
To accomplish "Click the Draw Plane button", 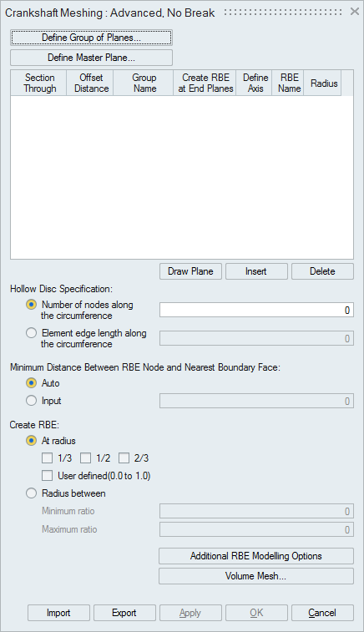I will coord(190,271).
